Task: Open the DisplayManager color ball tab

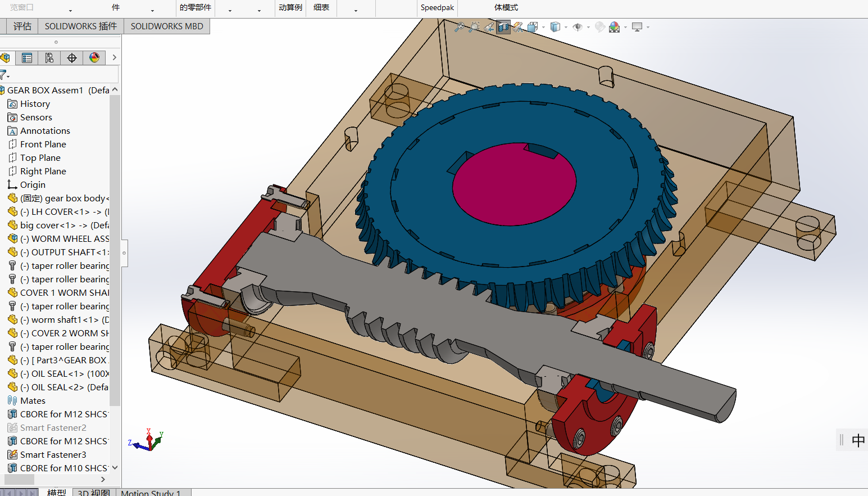Action: click(94, 58)
